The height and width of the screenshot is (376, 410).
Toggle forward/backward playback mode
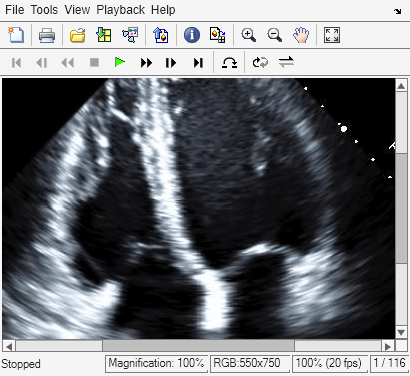tap(286, 62)
